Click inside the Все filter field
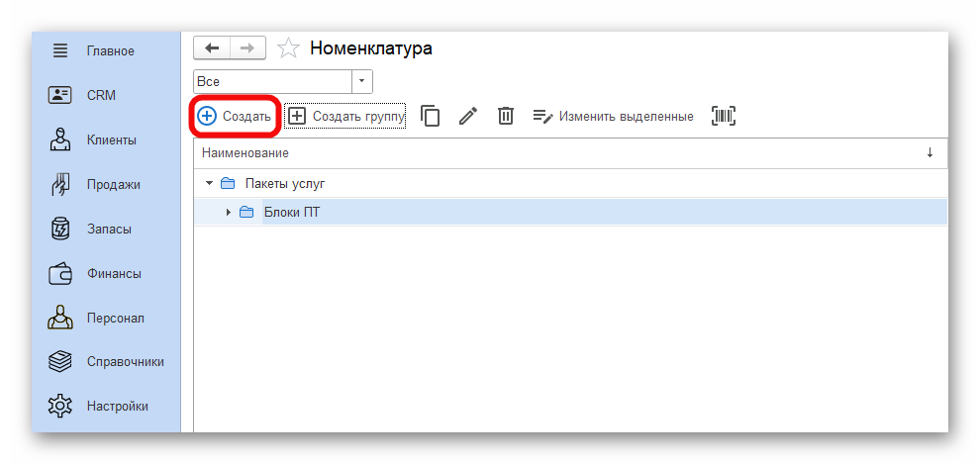The width and height of the screenshot is (980, 464). 273,82
